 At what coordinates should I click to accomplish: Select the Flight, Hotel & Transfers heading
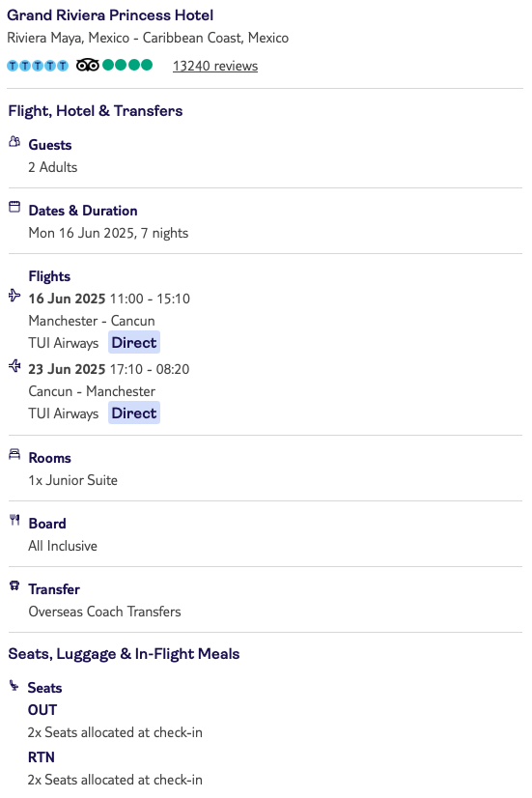point(96,111)
